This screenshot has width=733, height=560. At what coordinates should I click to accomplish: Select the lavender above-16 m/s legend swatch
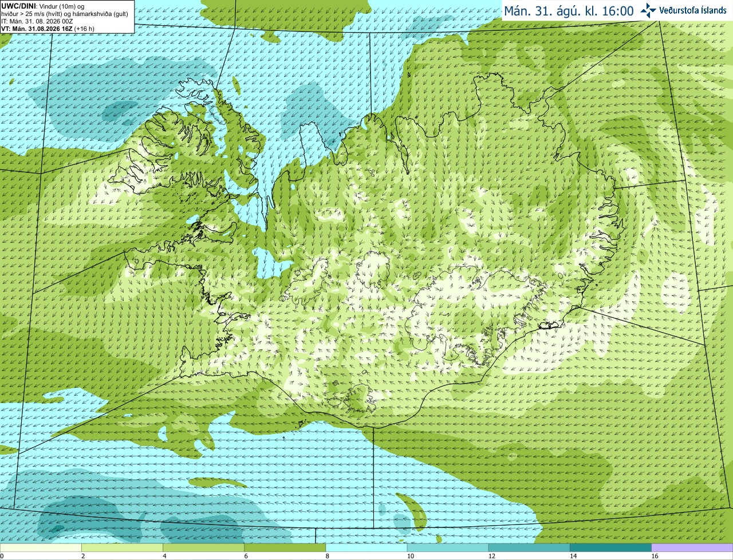click(692, 548)
